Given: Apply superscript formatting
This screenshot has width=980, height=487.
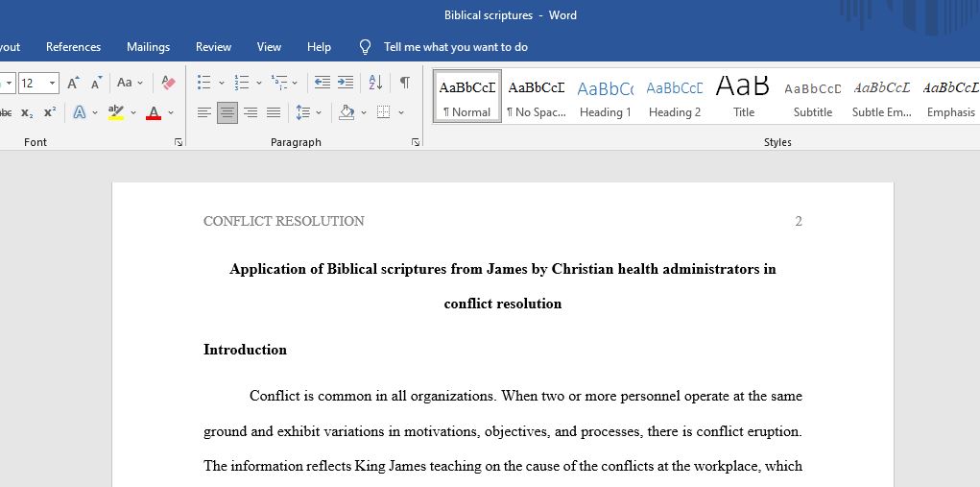Looking at the screenshot, I should point(50,112).
